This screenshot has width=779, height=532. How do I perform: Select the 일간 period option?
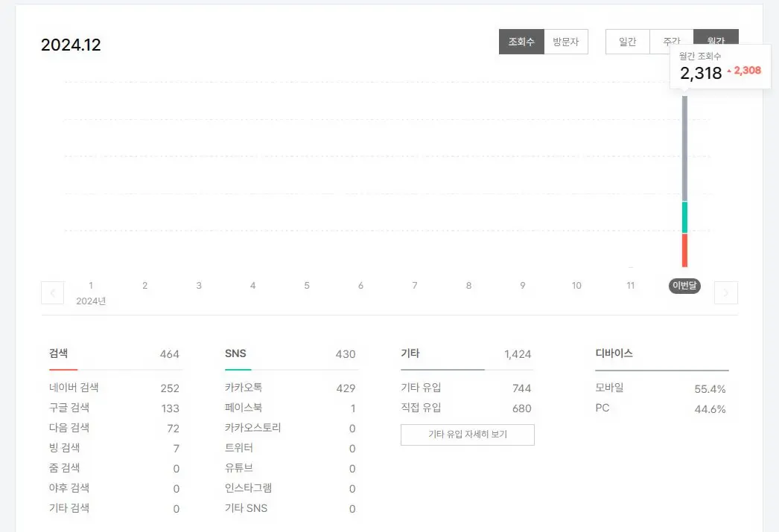[x=628, y=42]
